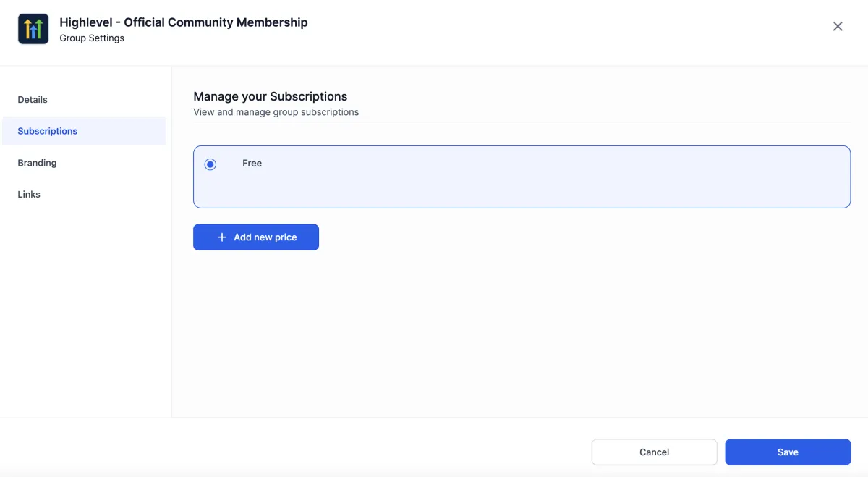Close the Group Settings dialog
Viewport: 868px width, 477px height.
[838, 27]
